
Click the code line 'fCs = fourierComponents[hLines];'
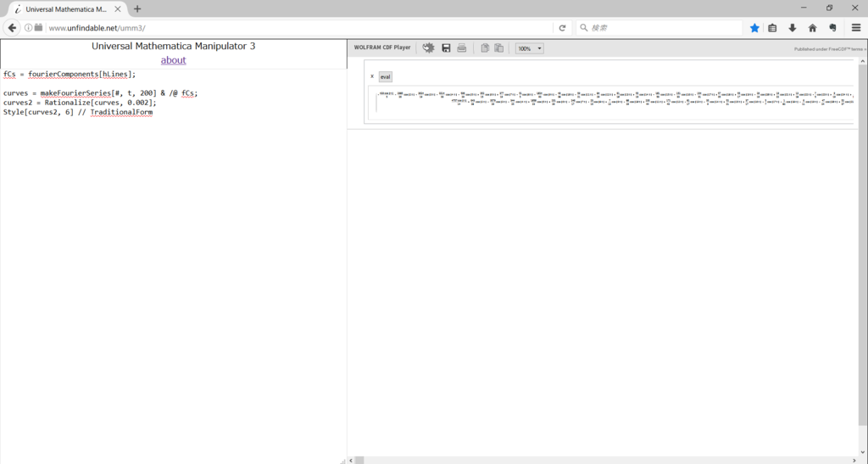click(70, 74)
